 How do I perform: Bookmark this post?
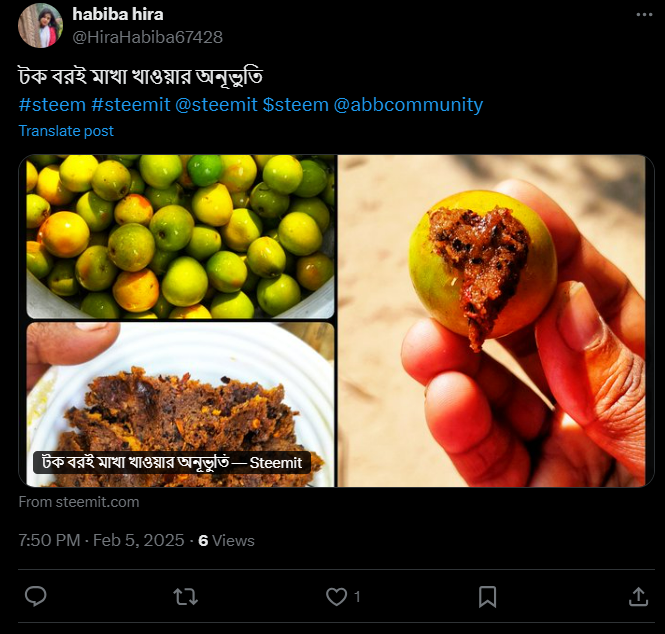coord(487,596)
